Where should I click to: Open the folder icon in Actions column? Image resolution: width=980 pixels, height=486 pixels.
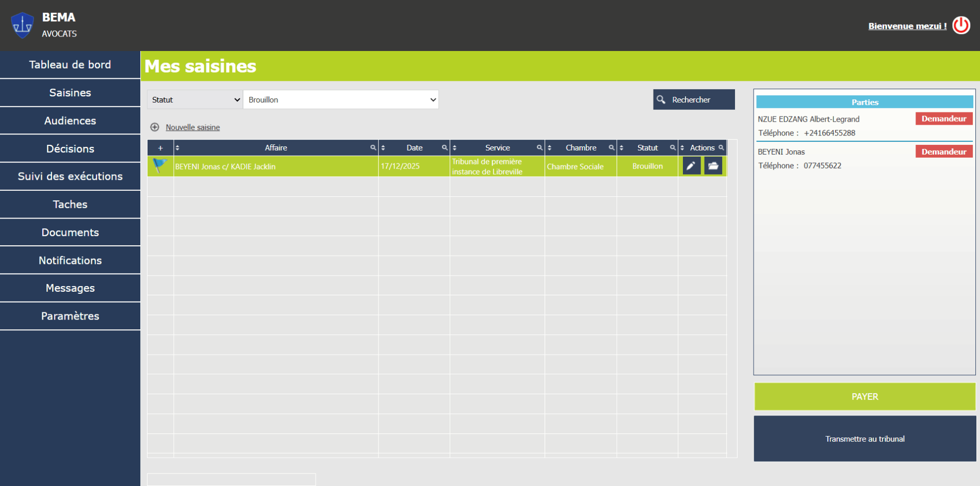pyautogui.click(x=713, y=166)
